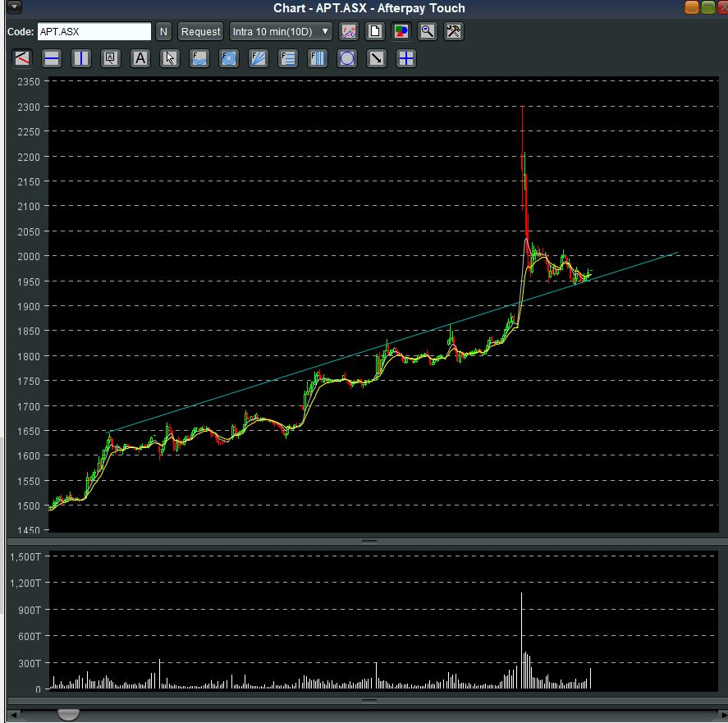Click the orange minimize window button
This screenshot has height=723, width=728.
tap(691, 7)
